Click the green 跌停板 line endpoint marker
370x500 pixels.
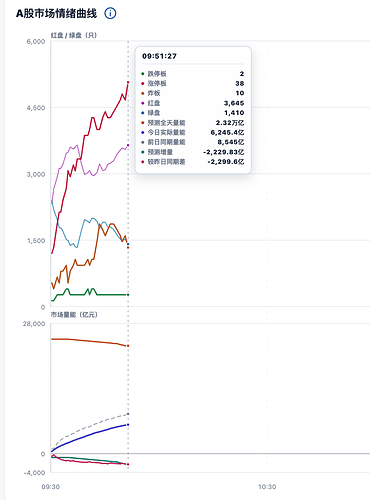pyautogui.click(x=128, y=295)
